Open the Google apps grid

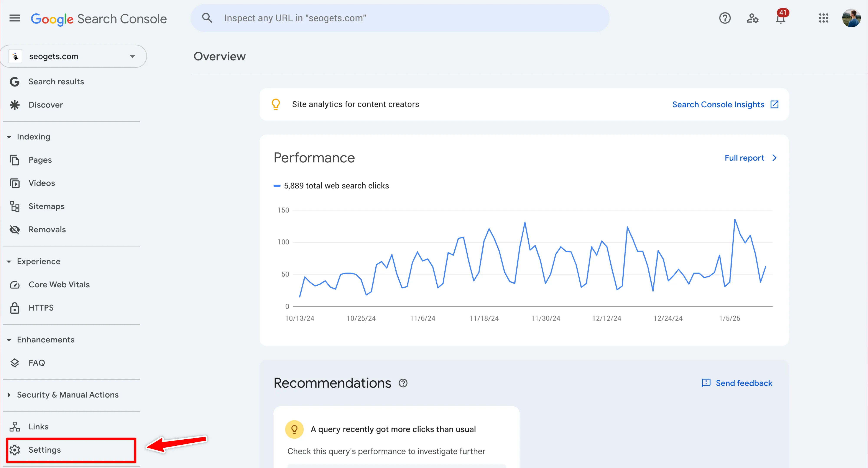click(823, 18)
